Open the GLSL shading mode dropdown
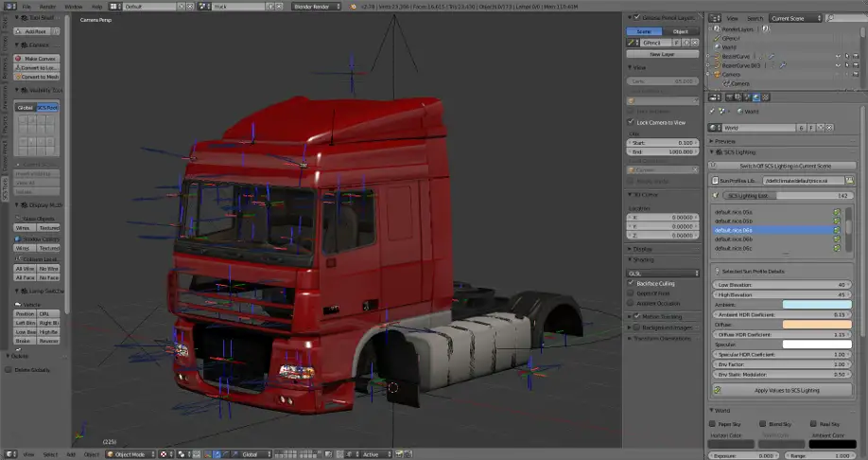The width and height of the screenshot is (868, 460). point(664,273)
